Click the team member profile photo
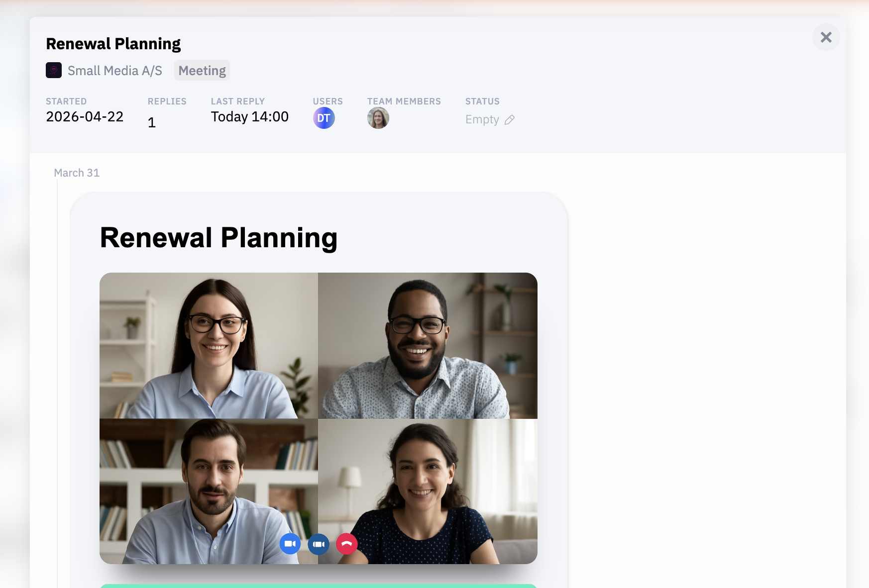869x588 pixels. click(x=378, y=118)
